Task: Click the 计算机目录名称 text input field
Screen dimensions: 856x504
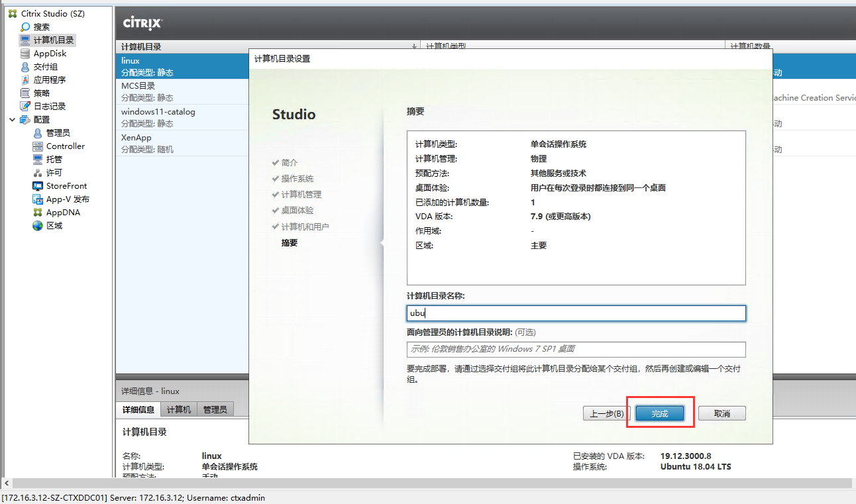Action: click(576, 313)
